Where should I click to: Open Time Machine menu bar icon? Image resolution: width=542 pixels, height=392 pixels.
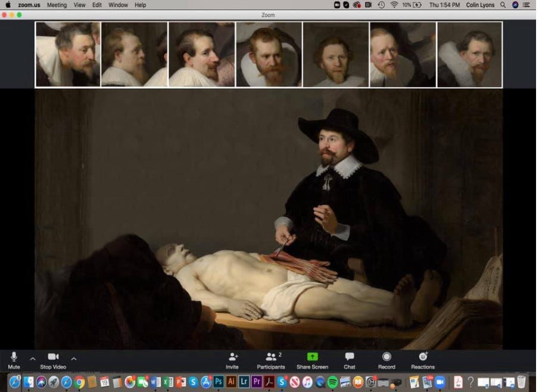(x=381, y=5)
